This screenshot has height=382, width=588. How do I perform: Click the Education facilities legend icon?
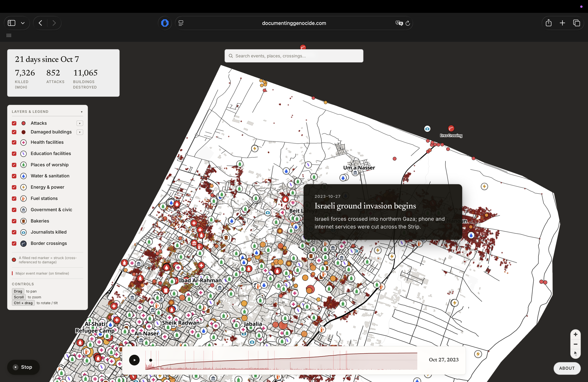(x=24, y=153)
